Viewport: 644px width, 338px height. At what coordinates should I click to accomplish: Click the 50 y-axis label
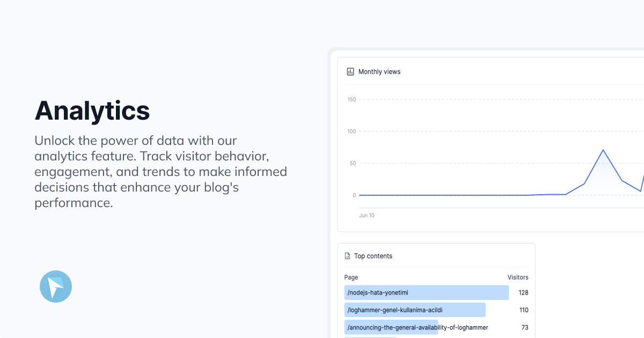(353, 163)
